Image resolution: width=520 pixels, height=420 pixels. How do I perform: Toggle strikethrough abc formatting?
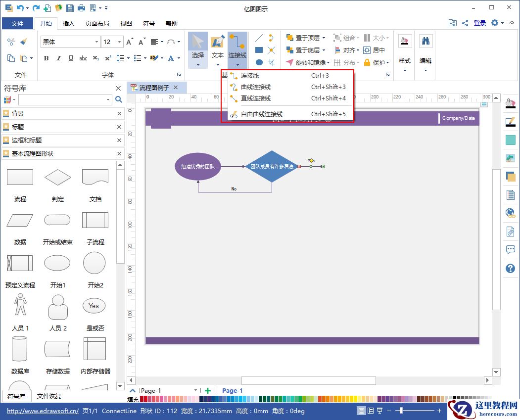83,58
